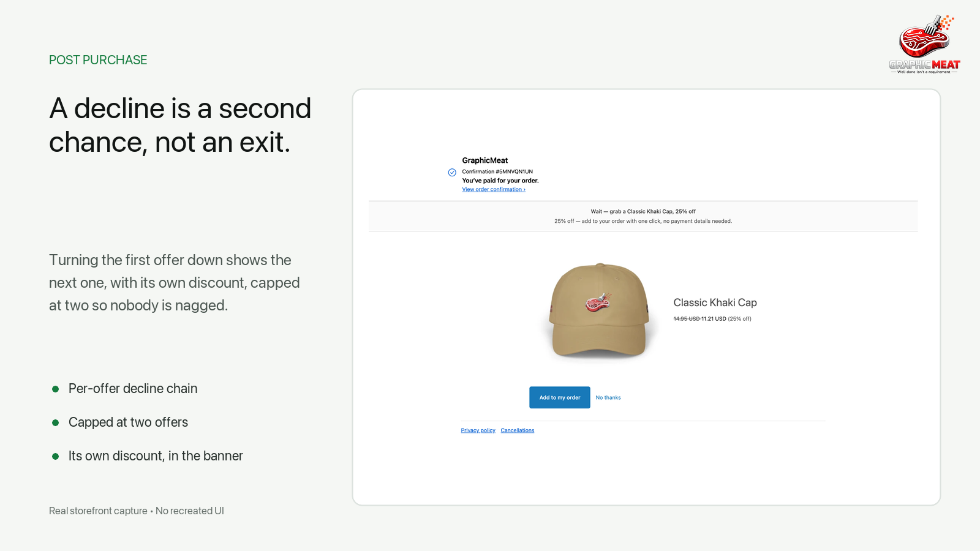Click the Confirmation #5MNVQN1UN text
The height and width of the screenshot is (551, 980).
(497, 172)
